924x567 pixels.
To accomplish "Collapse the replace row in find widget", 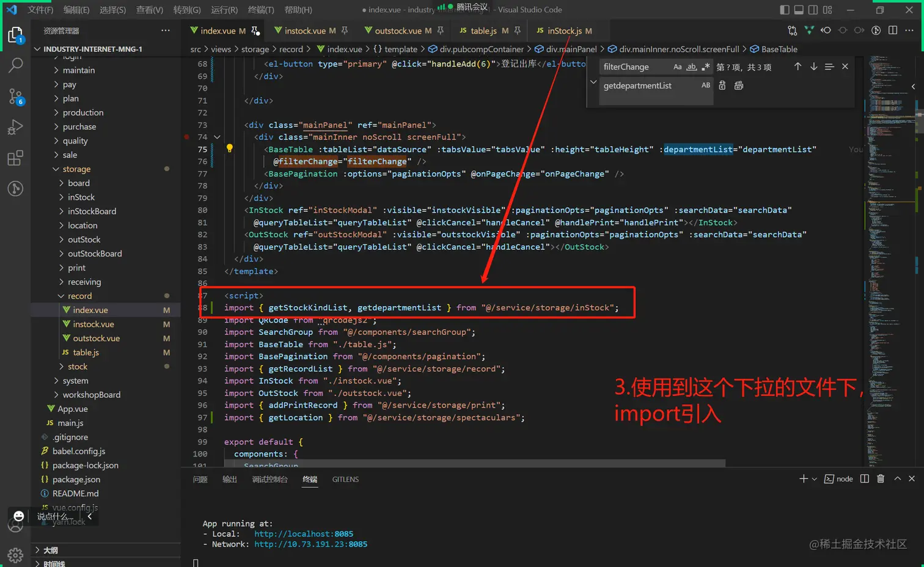I will 593,81.
